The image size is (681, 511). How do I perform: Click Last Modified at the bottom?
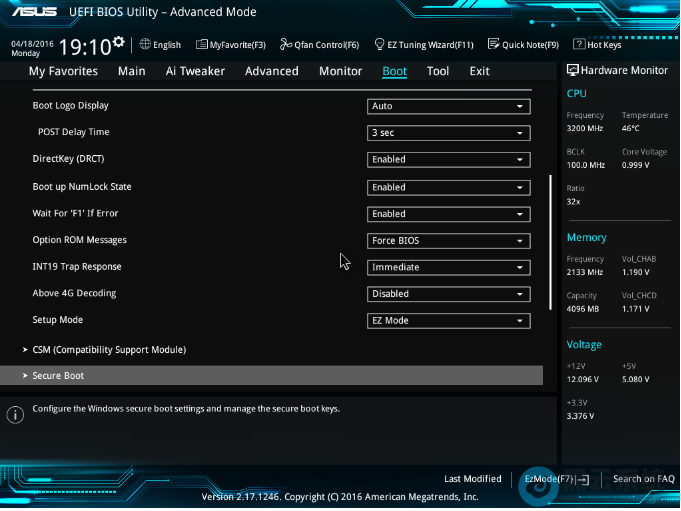(473, 479)
